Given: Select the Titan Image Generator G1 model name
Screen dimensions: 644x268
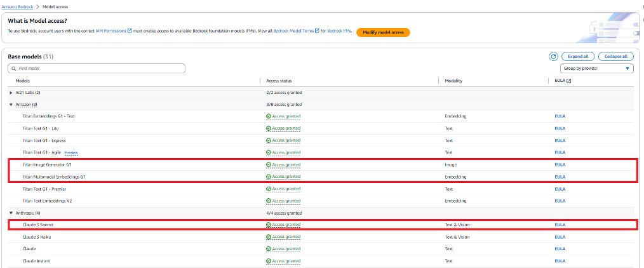Looking at the screenshot, I should (47, 165).
